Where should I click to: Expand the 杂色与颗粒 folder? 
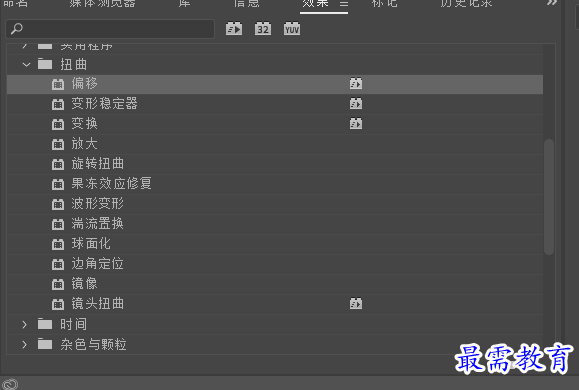[x=24, y=345]
